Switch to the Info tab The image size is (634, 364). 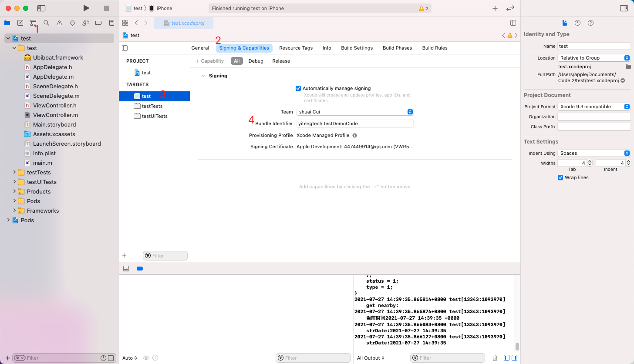coord(327,48)
